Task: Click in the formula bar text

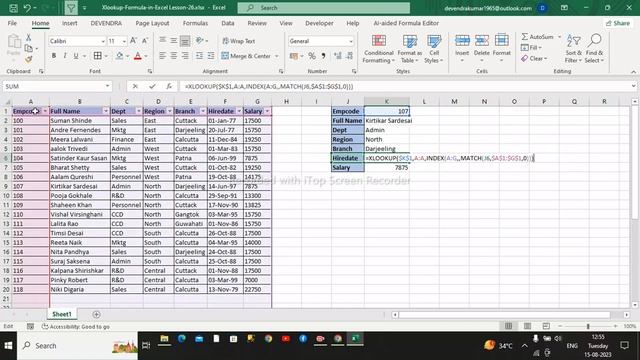Action: (269, 87)
